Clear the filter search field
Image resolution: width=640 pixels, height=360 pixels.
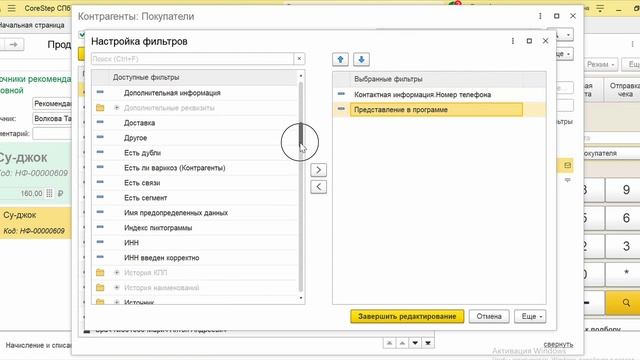coord(299,59)
